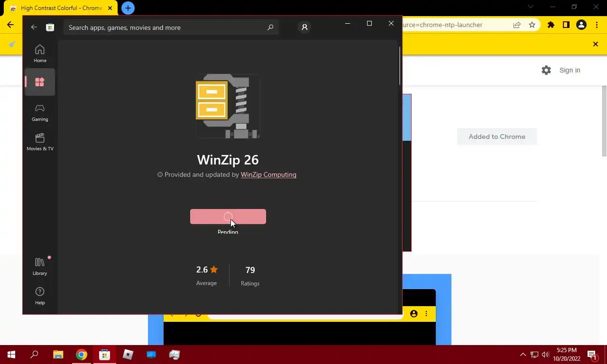607x364 pixels.
Task: Open the Store user profile icon
Action: point(304,27)
